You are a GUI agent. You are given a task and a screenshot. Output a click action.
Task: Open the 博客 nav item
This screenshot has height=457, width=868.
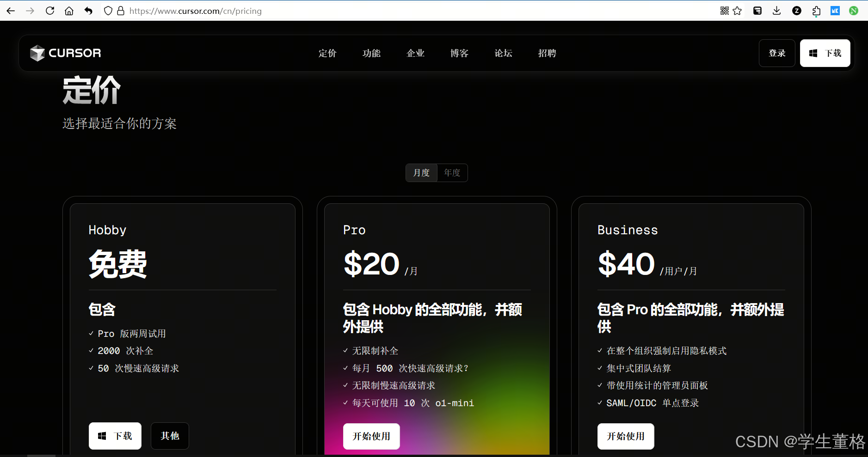tap(459, 53)
